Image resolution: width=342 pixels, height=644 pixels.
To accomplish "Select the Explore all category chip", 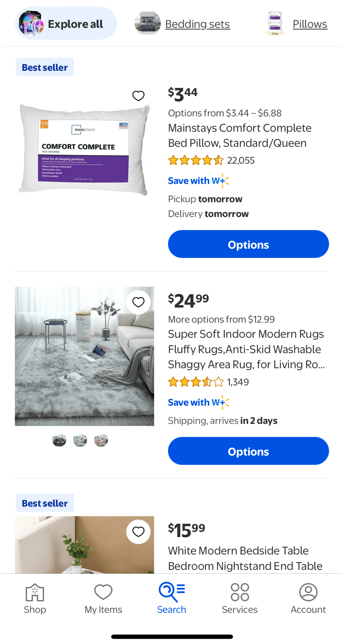I will click(x=66, y=23).
